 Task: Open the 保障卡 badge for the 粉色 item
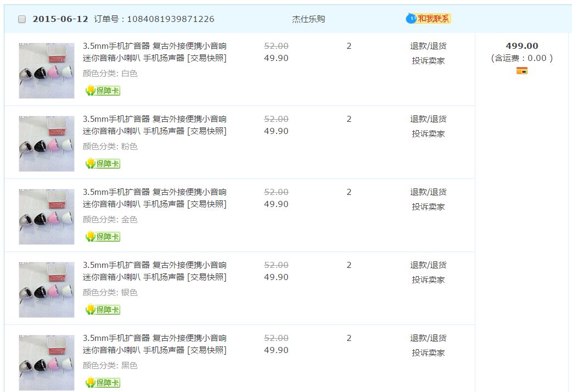pos(103,164)
